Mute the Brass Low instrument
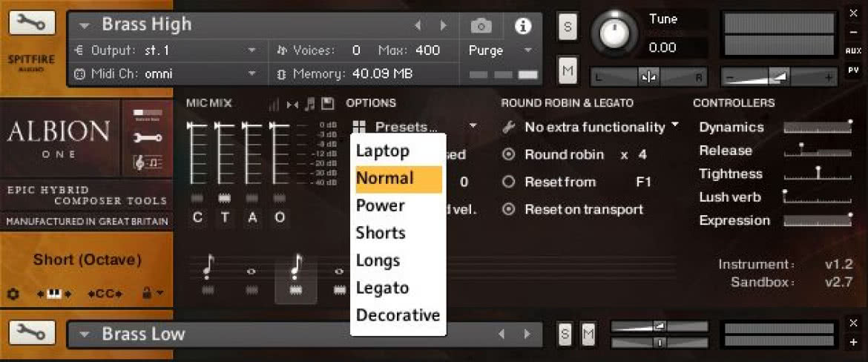 pyautogui.click(x=588, y=334)
